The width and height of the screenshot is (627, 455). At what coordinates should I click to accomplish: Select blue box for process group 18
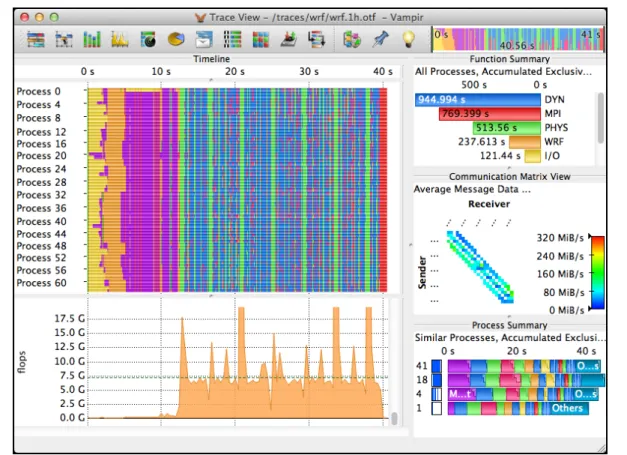tap(437, 380)
